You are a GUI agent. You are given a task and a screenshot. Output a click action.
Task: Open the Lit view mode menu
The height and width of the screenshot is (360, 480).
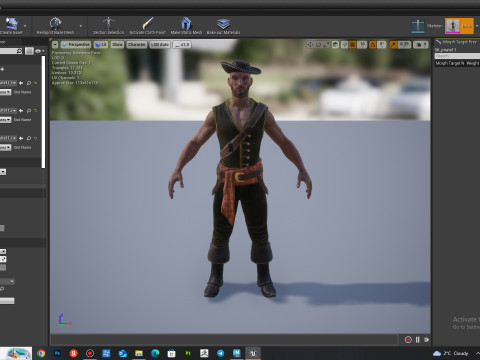tap(101, 45)
